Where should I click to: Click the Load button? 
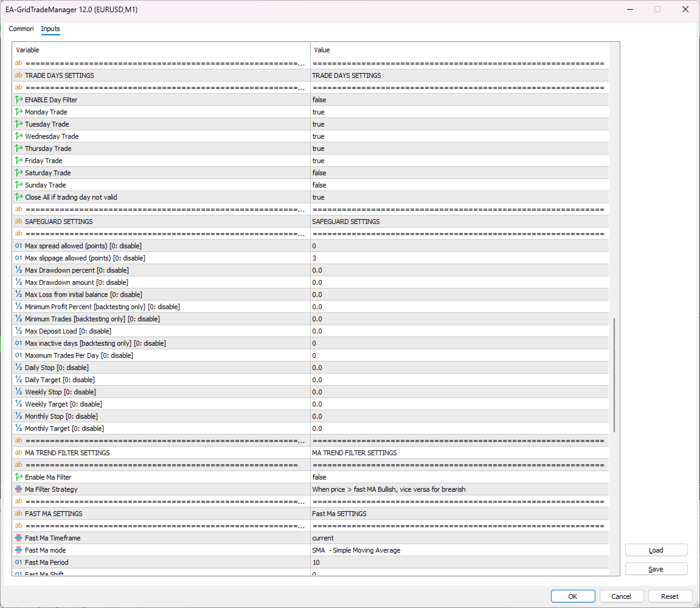(656, 550)
